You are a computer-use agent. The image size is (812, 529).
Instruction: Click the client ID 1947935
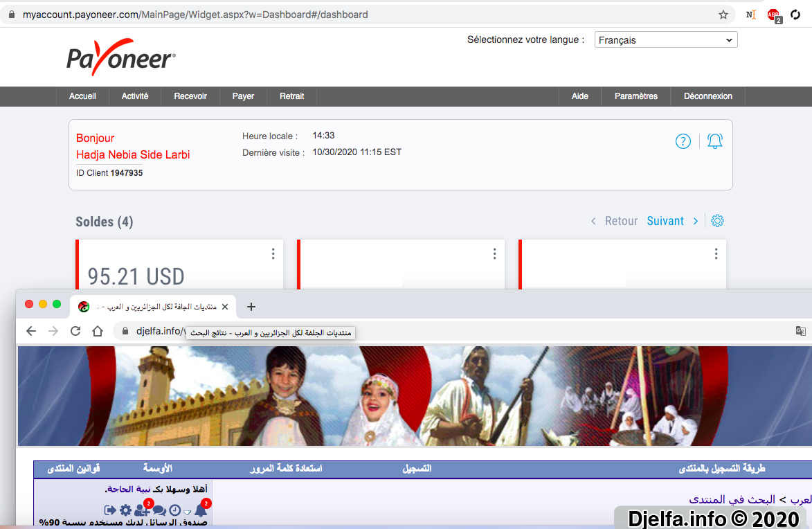coord(127,173)
